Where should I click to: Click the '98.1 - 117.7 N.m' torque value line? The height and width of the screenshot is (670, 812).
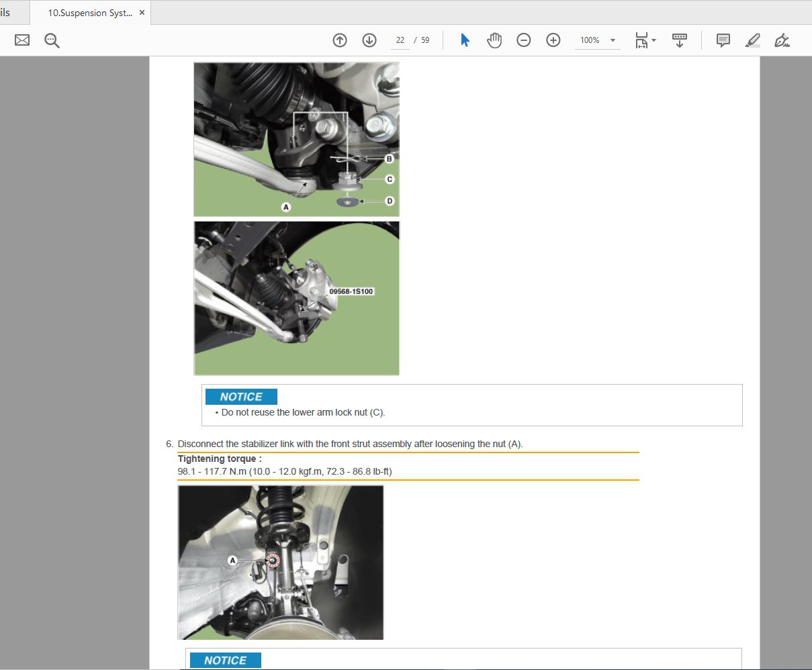(x=285, y=471)
